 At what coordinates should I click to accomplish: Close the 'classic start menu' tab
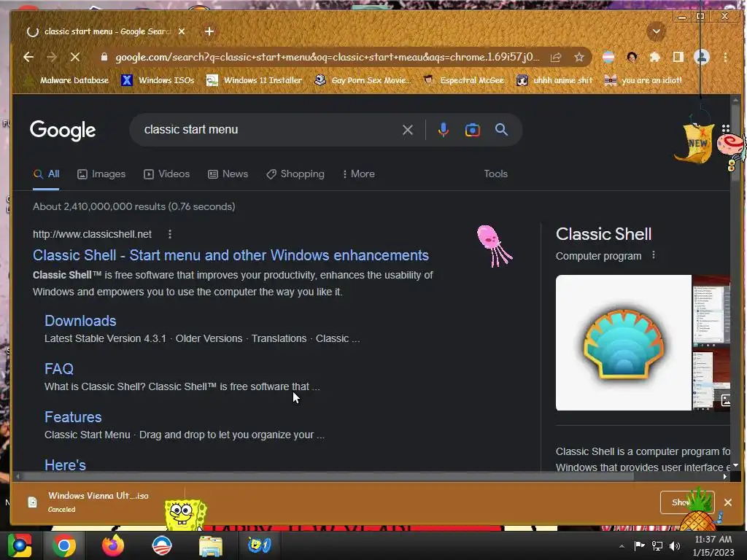pos(182,31)
